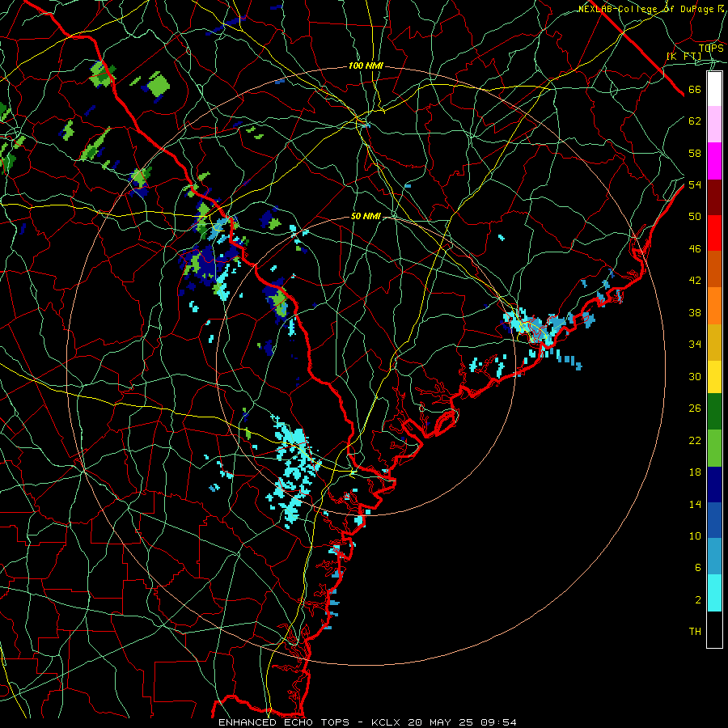Click the 'TOPS' legend title
The width and height of the screenshot is (728, 728).
click(x=711, y=49)
